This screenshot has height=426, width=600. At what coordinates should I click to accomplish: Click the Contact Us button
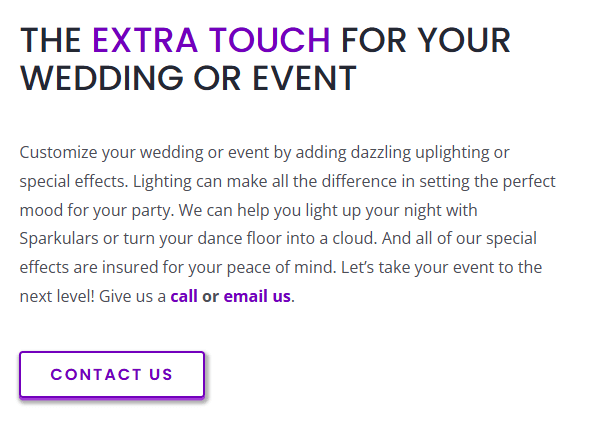coord(112,375)
